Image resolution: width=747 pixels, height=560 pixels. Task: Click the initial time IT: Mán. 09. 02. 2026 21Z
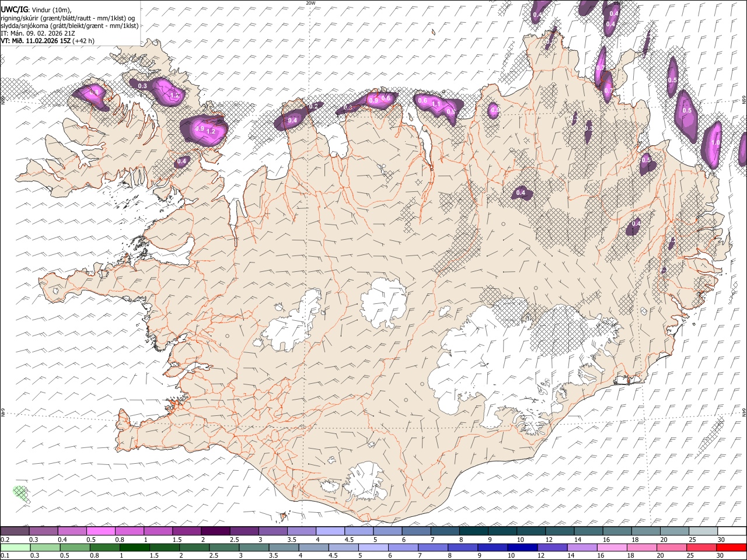point(37,33)
